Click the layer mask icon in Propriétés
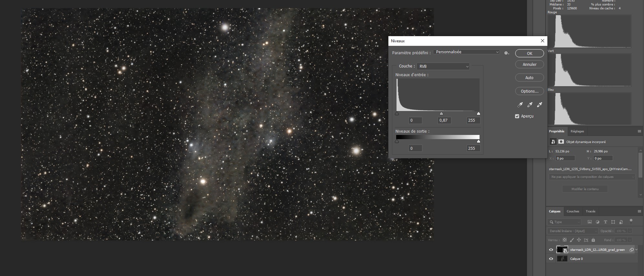The width and height of the screenshot is (644, 276). click(561, 142)
